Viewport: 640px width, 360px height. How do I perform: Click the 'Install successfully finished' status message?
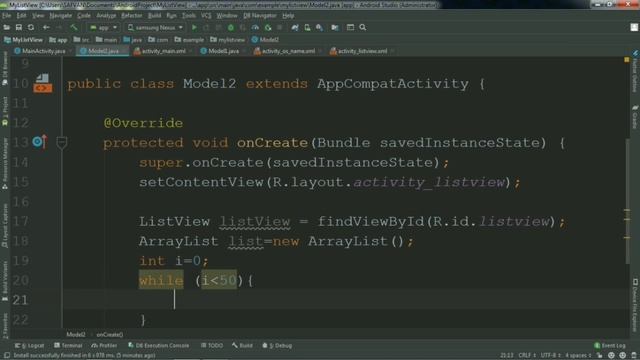pos(84,355)
